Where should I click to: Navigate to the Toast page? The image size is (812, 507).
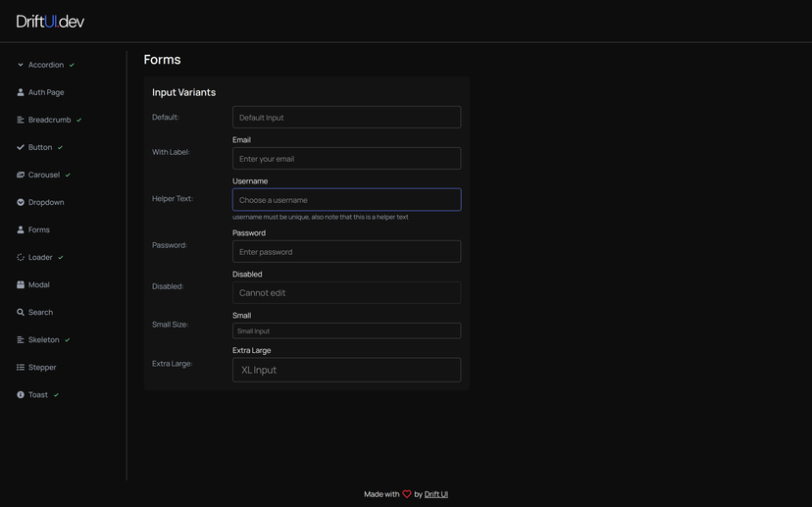38,394
